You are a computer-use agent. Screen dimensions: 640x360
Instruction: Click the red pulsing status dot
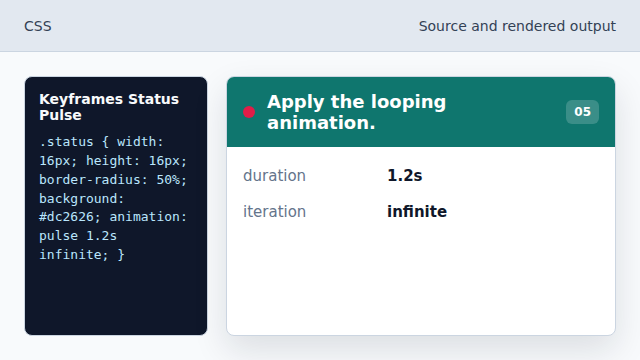click(249, 112)
